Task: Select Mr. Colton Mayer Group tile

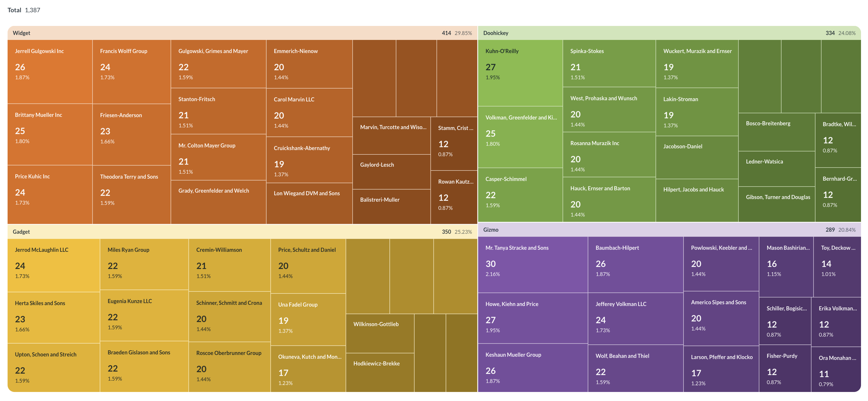Action: (x=219, y=157)
